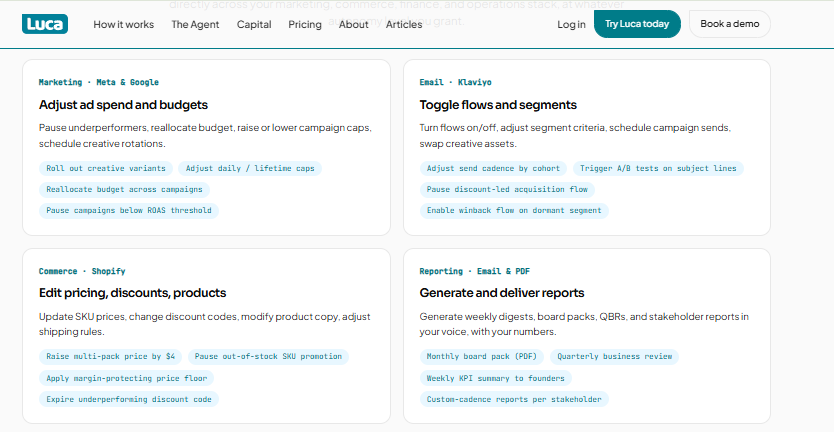Viewport: 834px width, 432px height.
Task: Select the Email · Klaviyo label
Action: tap(455, 82)
